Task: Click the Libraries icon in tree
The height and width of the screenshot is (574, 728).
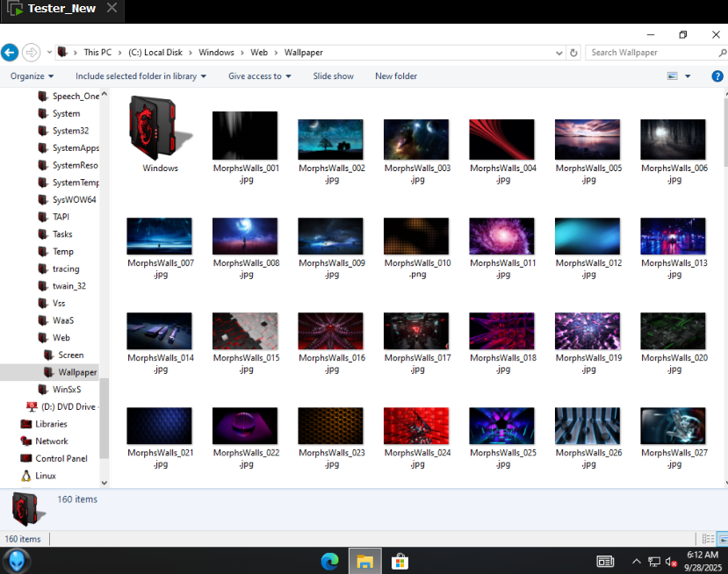Action: coord(26,424)
